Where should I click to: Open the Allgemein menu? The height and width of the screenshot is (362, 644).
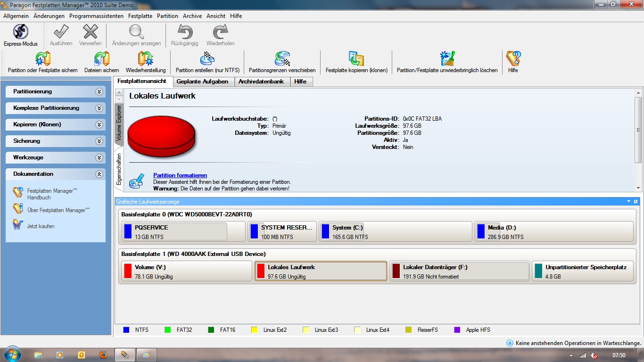click(x=16, y=16)
